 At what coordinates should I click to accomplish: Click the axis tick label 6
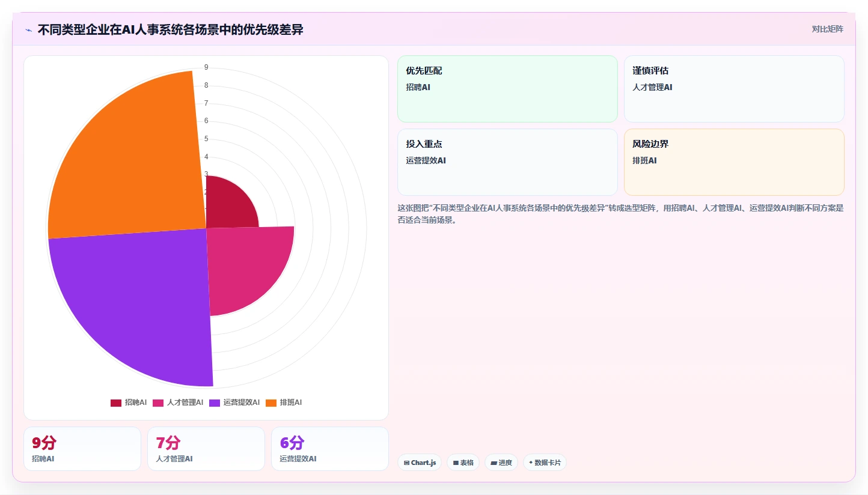tap(206, 121)
